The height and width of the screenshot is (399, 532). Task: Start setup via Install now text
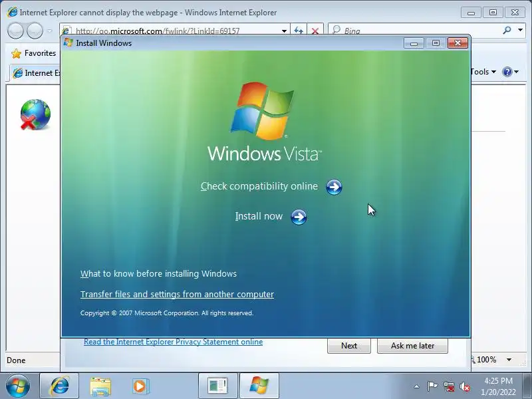[259, 216]
